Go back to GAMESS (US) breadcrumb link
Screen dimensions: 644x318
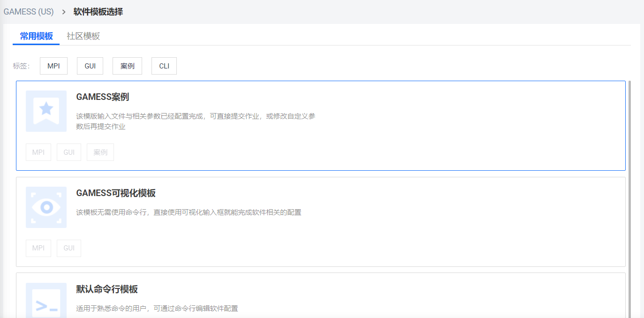tap(29, 12)
